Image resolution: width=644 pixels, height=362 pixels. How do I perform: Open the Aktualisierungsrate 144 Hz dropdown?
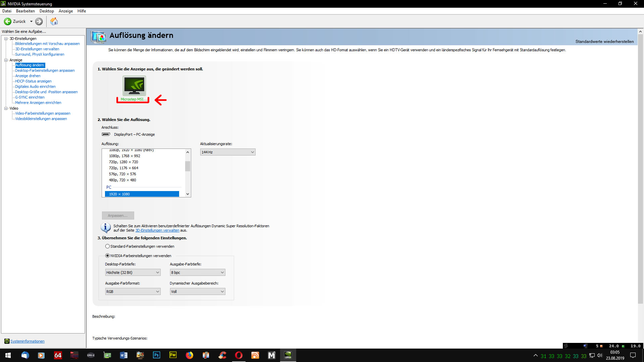[x=228, y=152]
